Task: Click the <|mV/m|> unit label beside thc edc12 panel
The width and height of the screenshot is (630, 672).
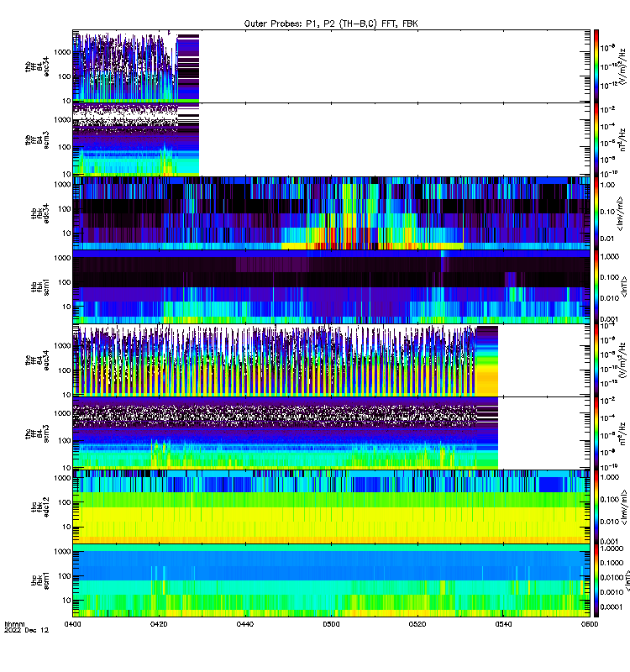Action: [624, 507]
